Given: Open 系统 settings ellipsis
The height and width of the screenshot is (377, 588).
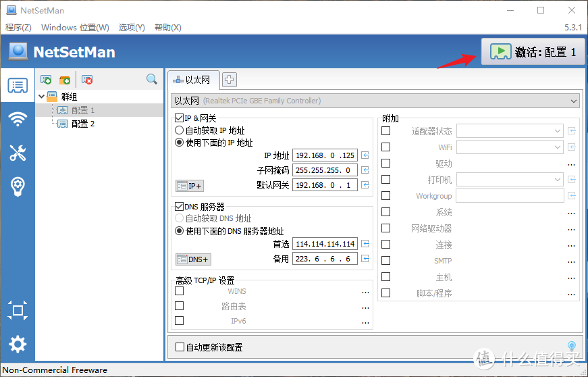Looking at the screenshot, I should [571, 213].
